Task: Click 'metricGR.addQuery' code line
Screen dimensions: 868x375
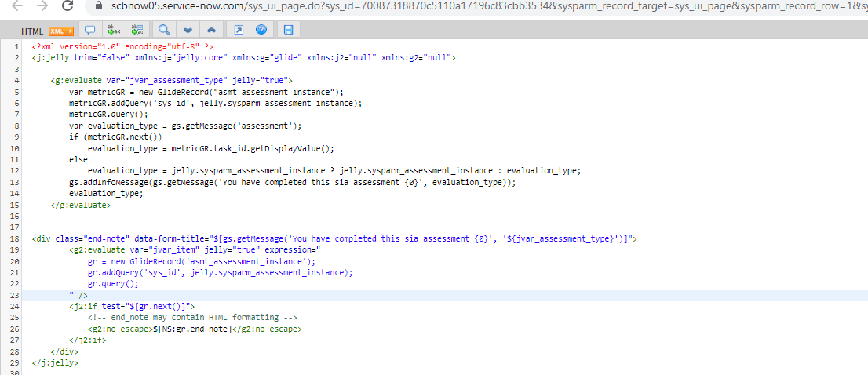Action: tap(216, 104)
